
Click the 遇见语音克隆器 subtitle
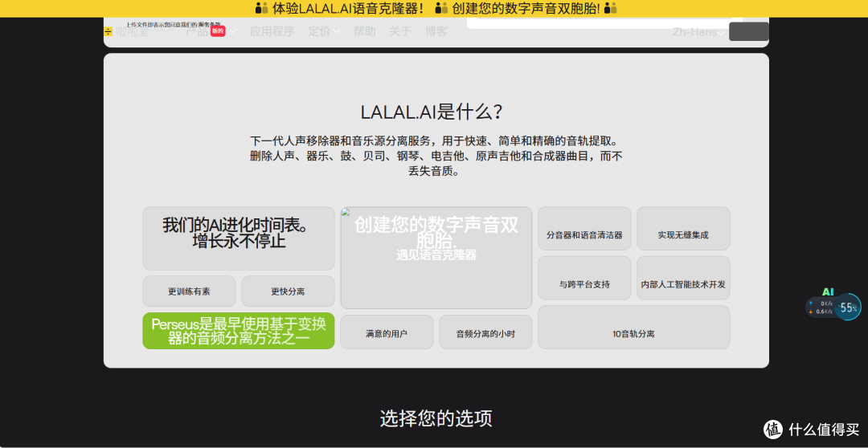point(436,255)
